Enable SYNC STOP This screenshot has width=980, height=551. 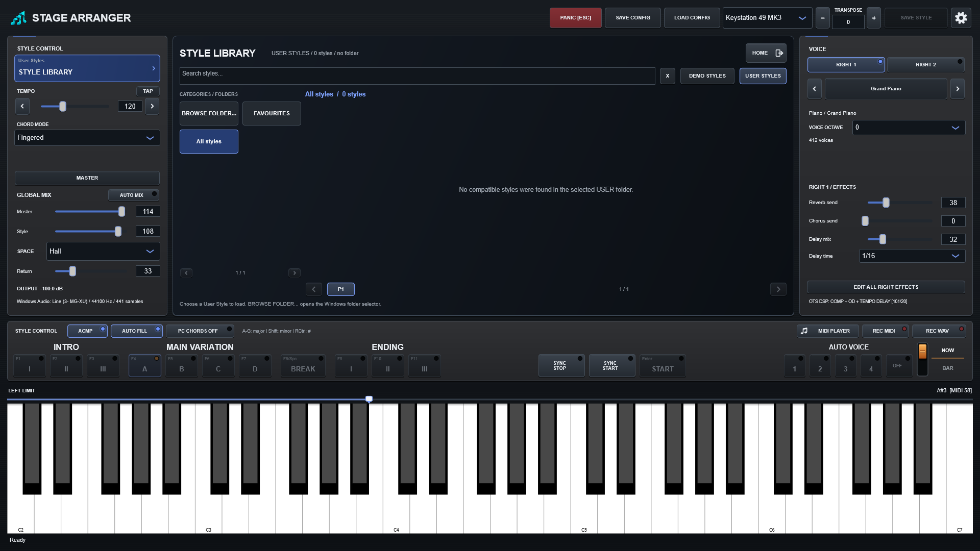(x=561, y=366)
